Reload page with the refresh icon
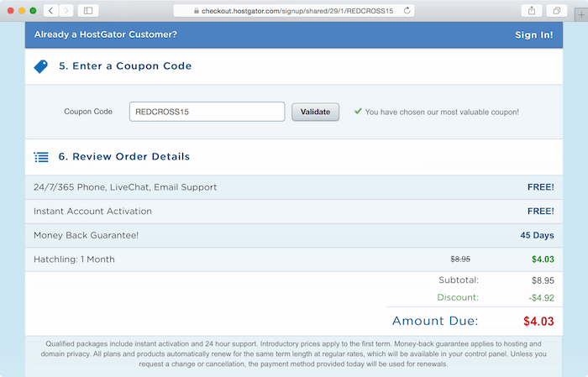This screenshot has height=377, width=588. tap(407, 10)
